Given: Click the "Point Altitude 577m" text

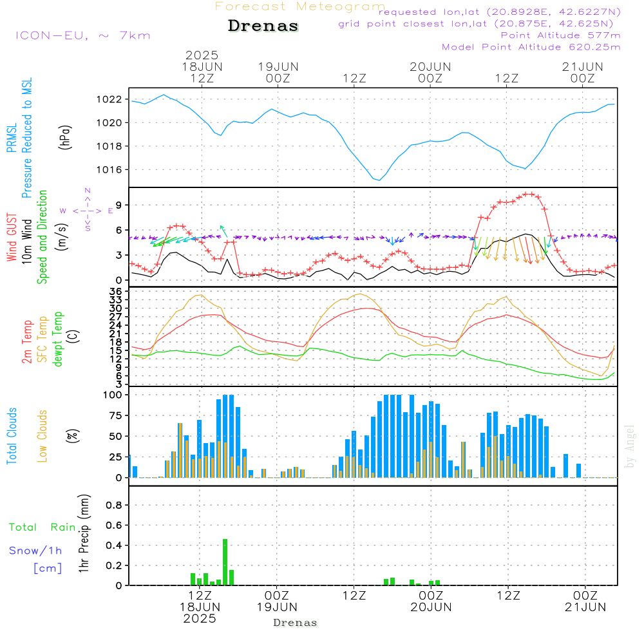Looking at the screenshot, I should 560,35.
